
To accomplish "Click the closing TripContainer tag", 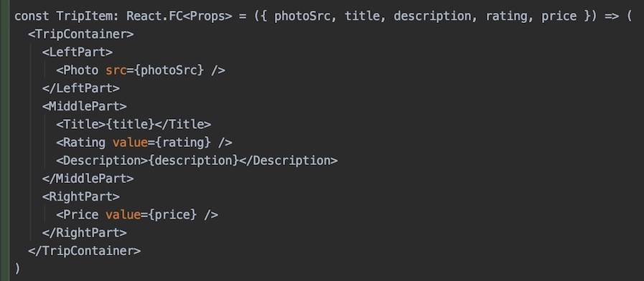I will pos(84,251).
